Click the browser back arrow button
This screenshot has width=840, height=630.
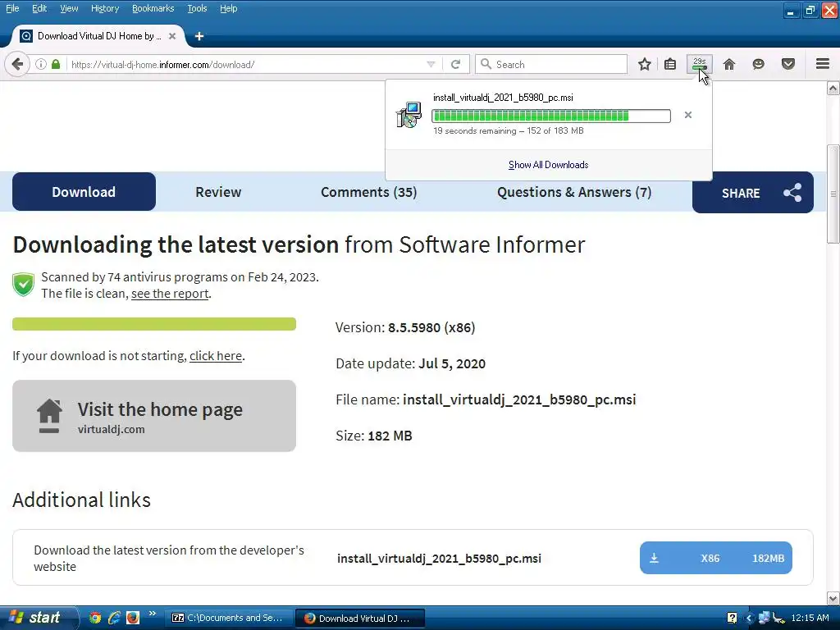[17, 64]
